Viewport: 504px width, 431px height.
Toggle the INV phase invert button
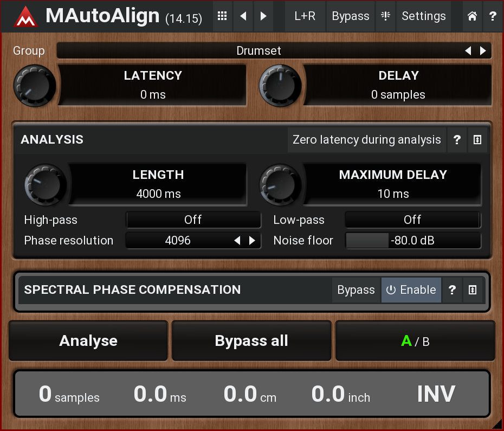[436, 395]
